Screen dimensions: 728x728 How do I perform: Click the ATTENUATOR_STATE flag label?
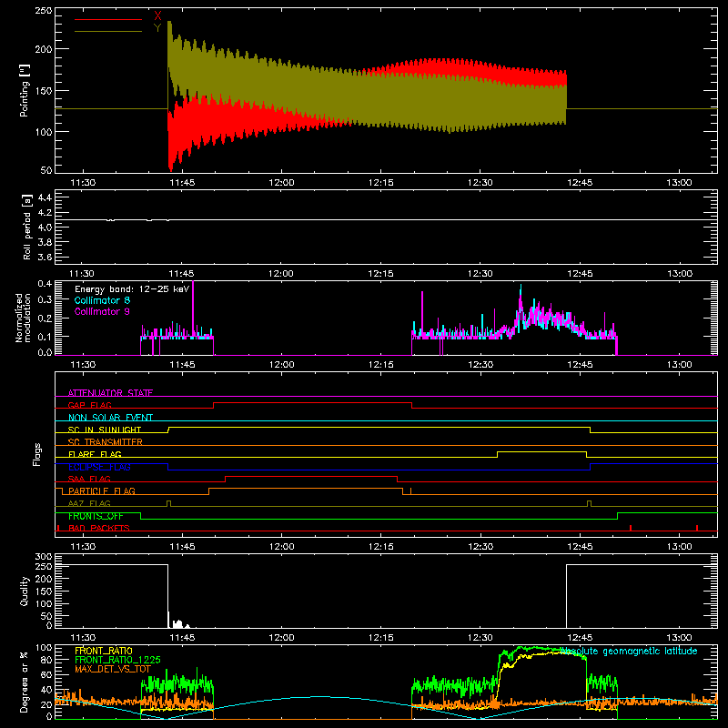(x=110, y=393)
